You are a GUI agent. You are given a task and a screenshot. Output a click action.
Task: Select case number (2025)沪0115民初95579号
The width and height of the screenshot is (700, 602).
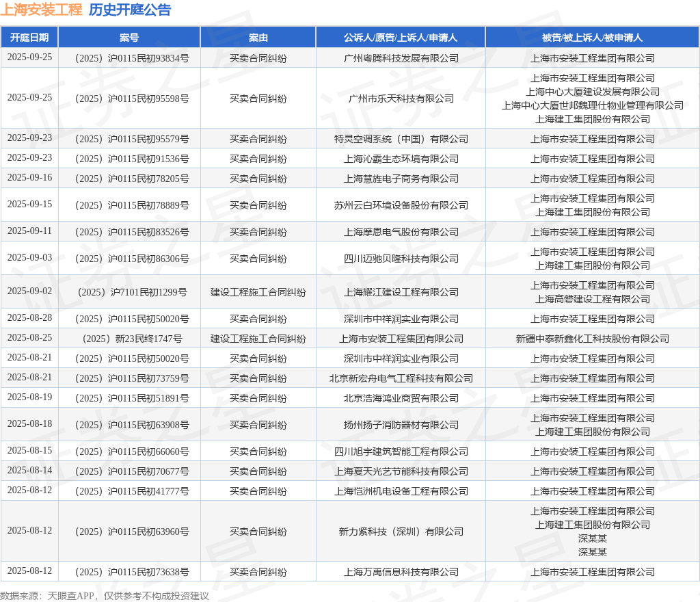point(132,139)
